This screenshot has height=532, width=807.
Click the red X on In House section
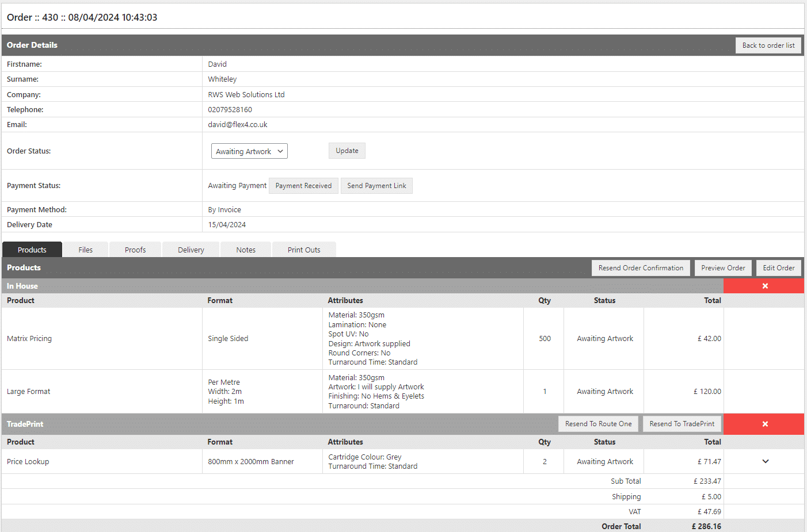tap(764, 286)
